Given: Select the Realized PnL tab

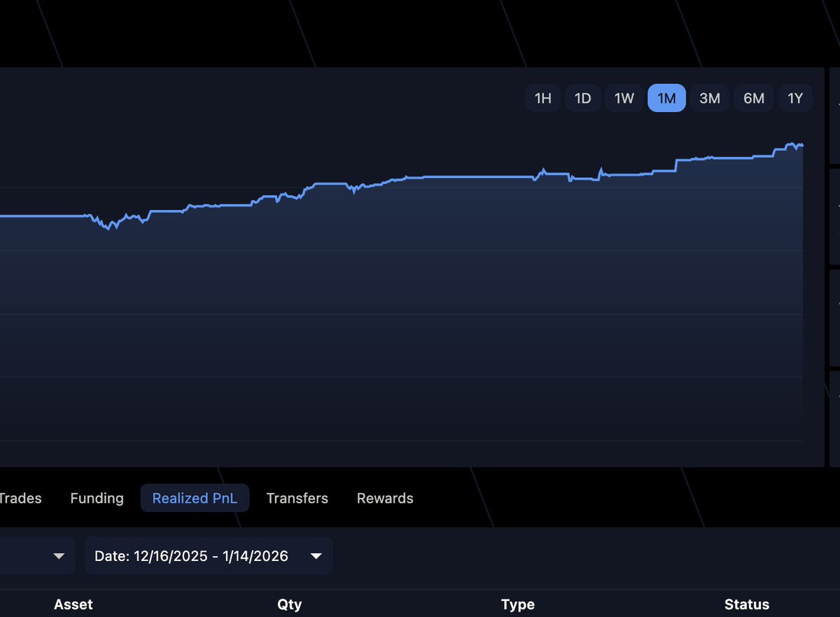Looking at the screenshot, I should 195,497.
